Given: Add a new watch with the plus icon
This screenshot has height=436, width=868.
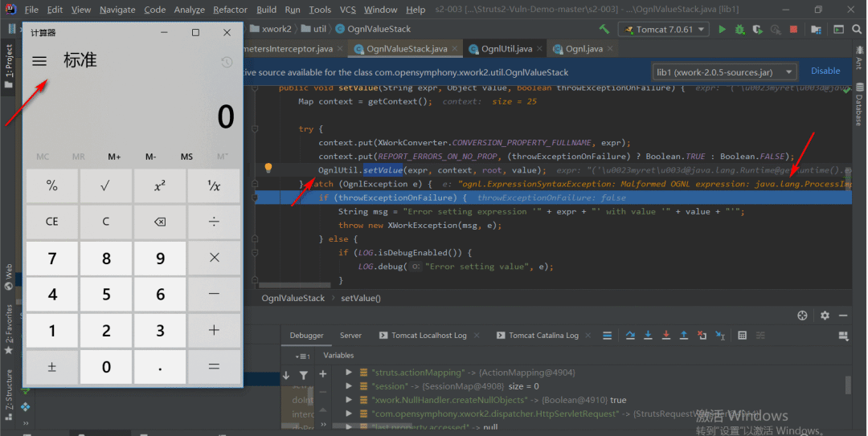Looking at the screenshot, I should coord(323,374).
